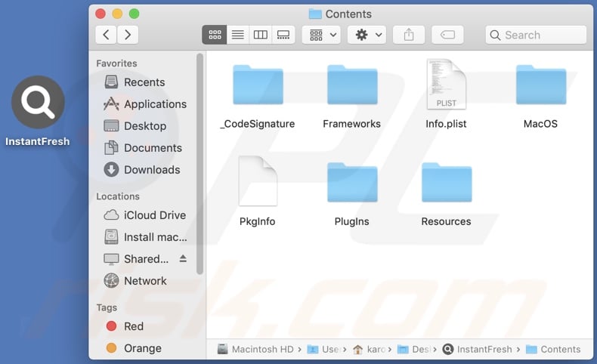The height and width of the screenshot is (364, 597).
Task: Select Desktop in the sidebar
Action: click(135, 126)
